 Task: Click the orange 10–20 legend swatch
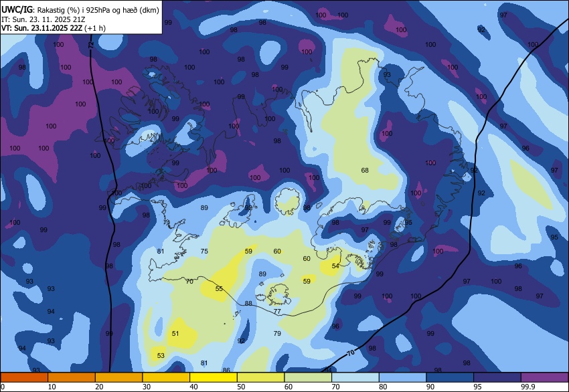pyautogui.click(x=72, y=377)
